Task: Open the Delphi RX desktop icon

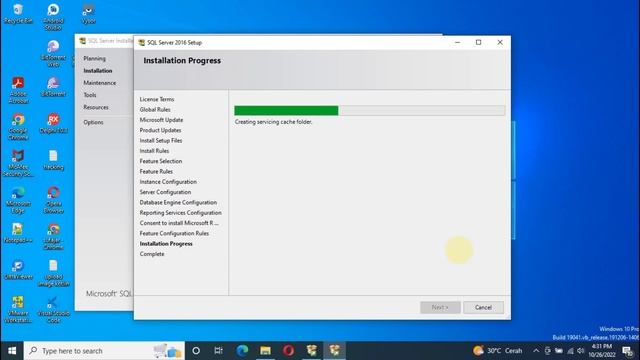Action: click(x=53, y=124)
